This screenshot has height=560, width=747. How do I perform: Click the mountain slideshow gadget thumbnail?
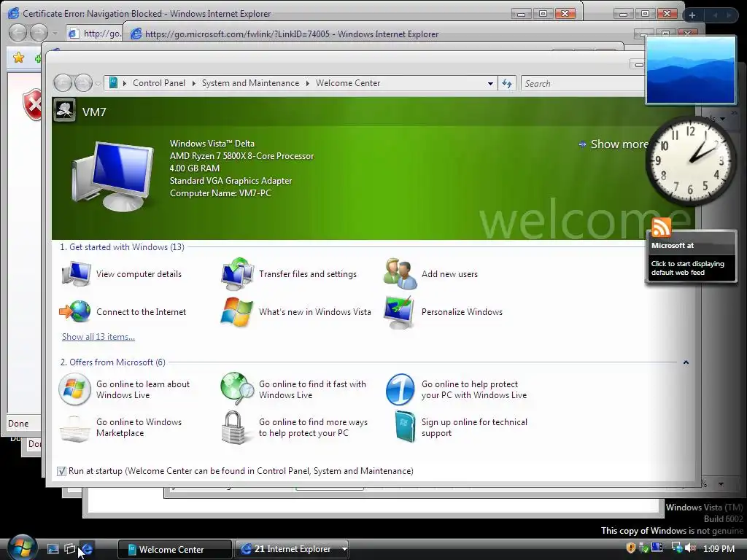[x=690, y=70]
